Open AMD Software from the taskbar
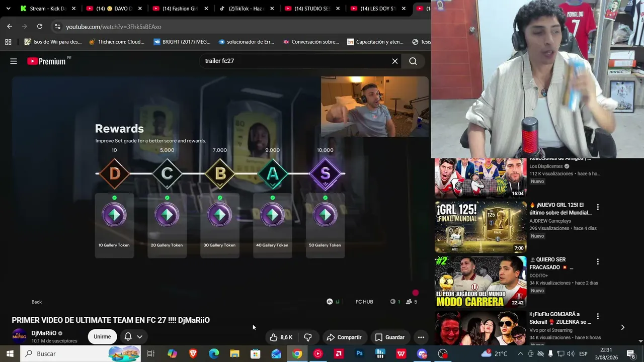The width and height of the screenshot is (644, 362). 339,353
